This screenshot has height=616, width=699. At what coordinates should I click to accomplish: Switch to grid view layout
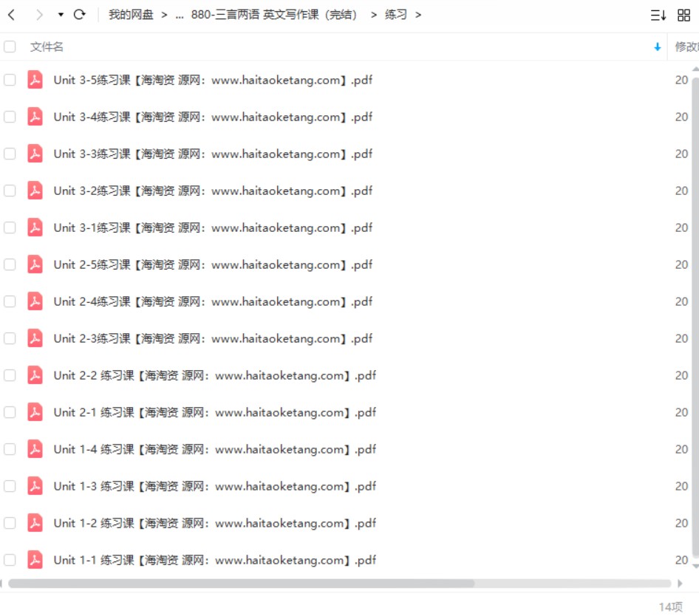pyautogui.click(x=683, y=16)
